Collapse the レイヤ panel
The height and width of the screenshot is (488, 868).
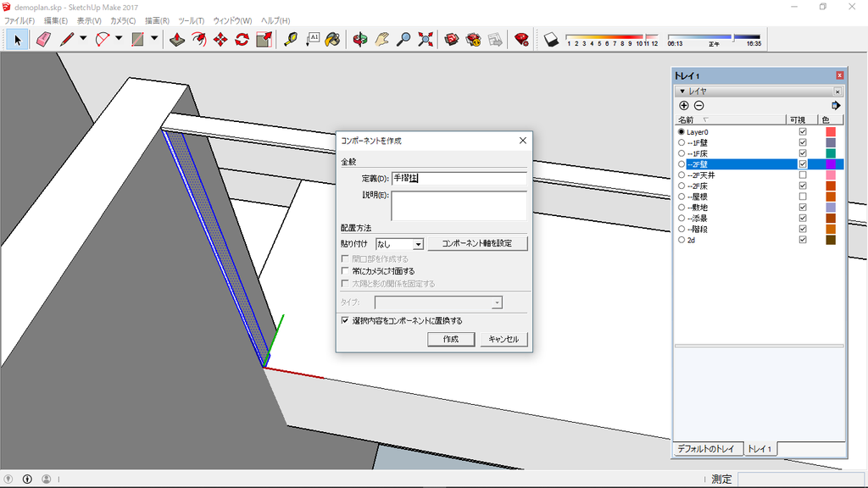point(682,91)
